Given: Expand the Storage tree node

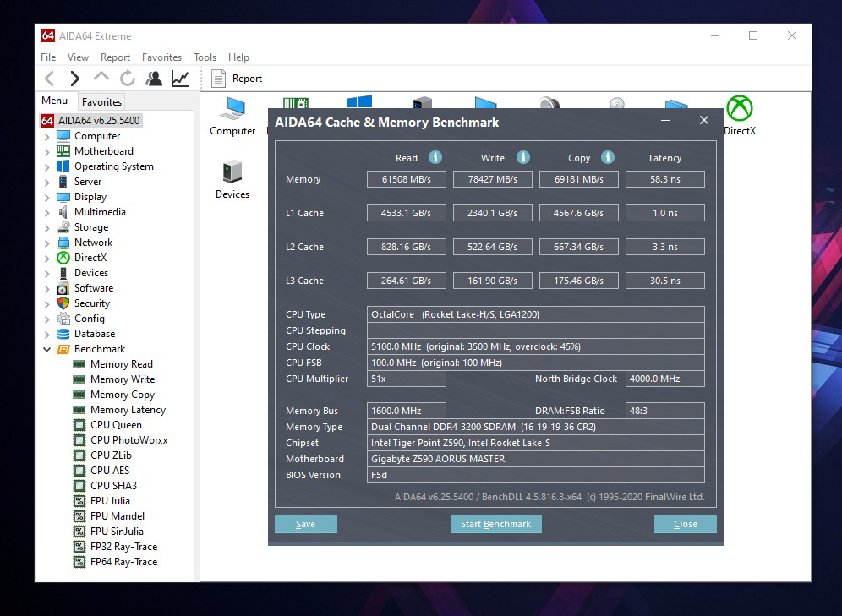Looking at the screenshot, I should tap(47, 228).
